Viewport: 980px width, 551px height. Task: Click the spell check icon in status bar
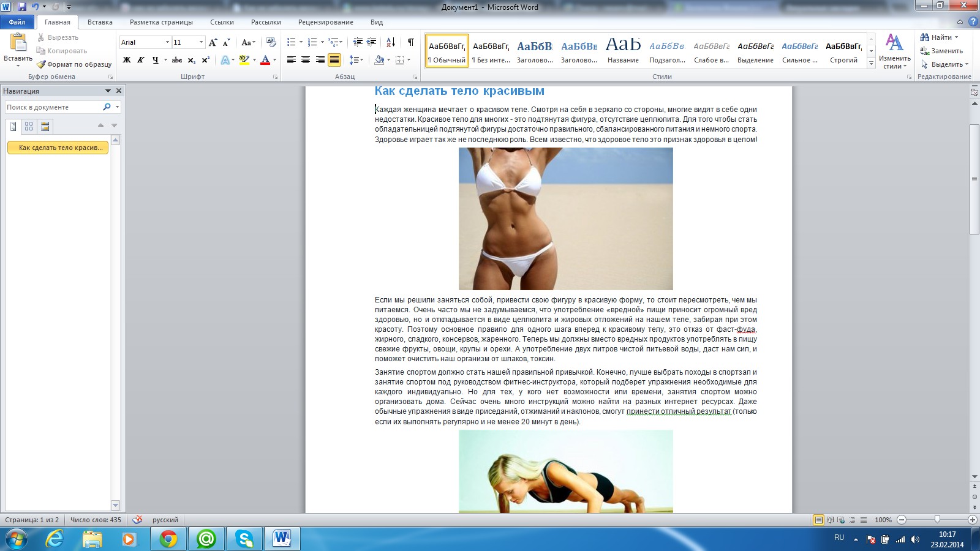coord(137,520)
